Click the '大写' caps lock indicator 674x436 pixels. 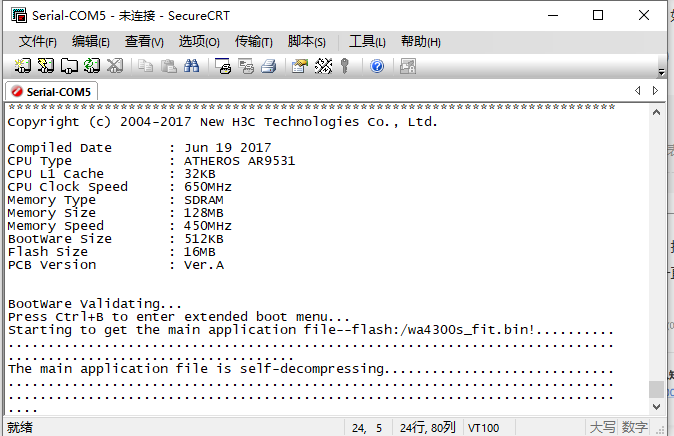602,427
